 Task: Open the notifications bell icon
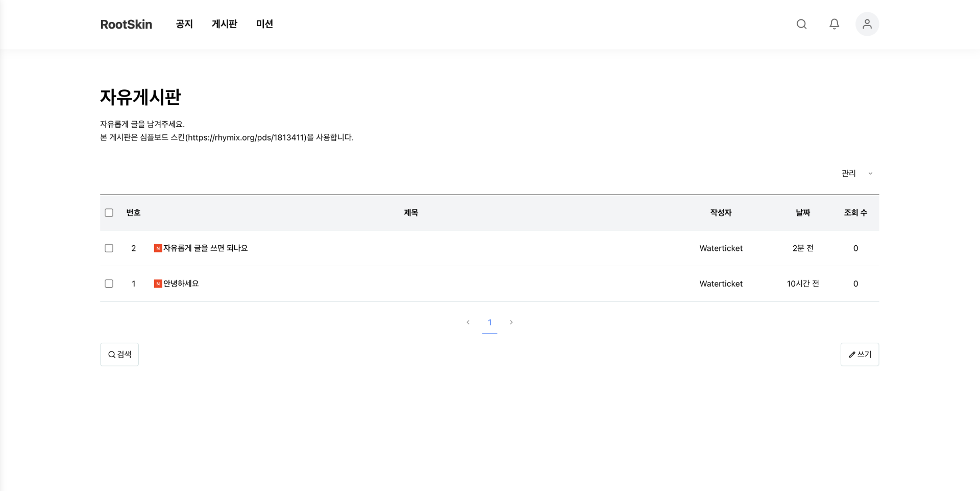click(834, 24)
